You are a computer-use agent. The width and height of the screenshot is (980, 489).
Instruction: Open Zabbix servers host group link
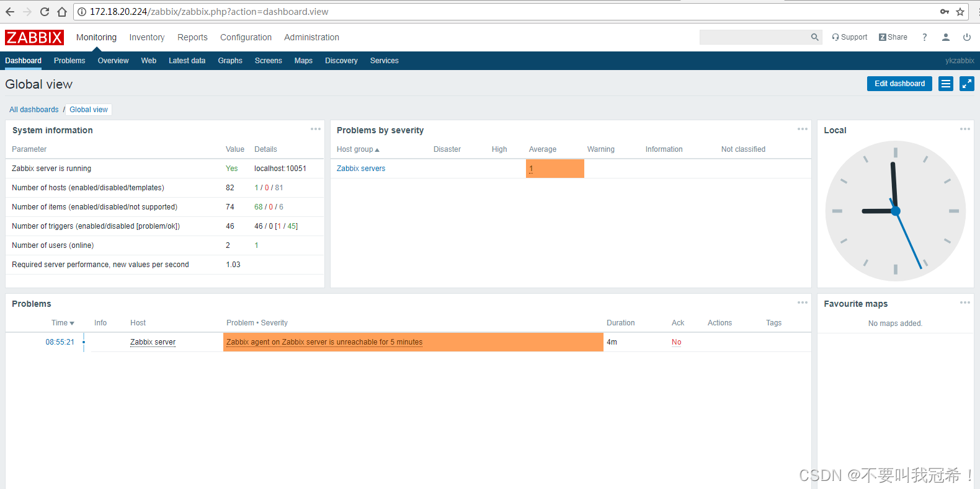361,169
